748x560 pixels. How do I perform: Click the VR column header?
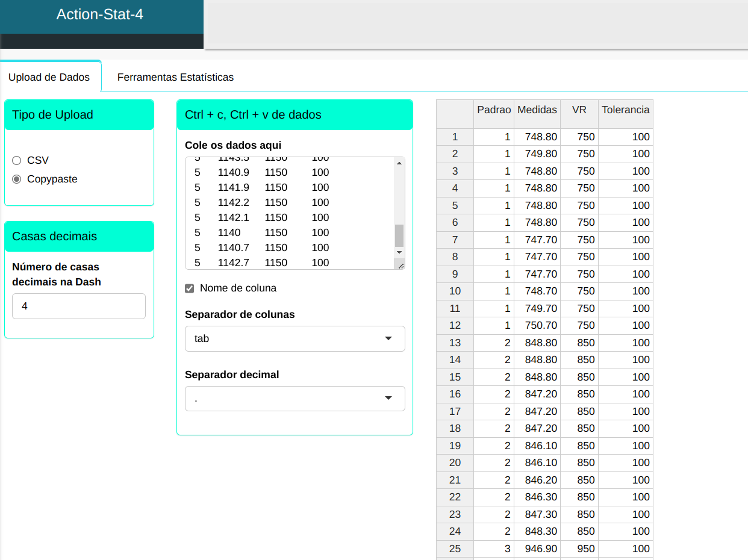pos(579,110)
